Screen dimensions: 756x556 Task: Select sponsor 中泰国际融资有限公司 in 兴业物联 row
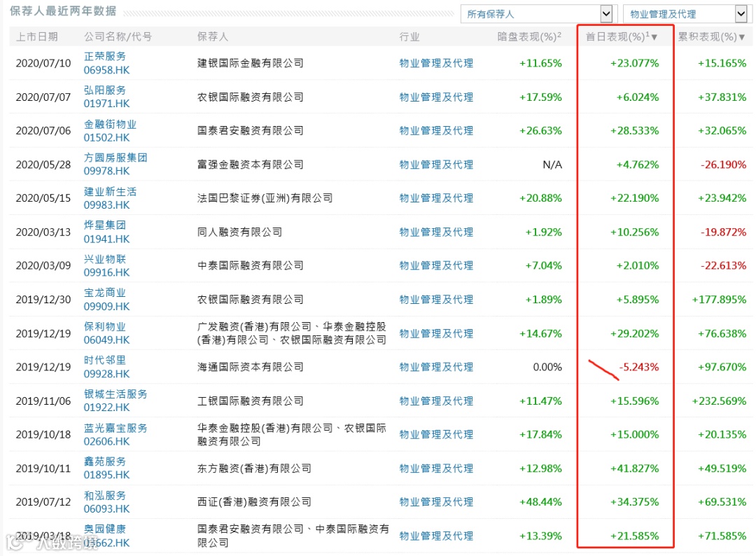point(250,265)
